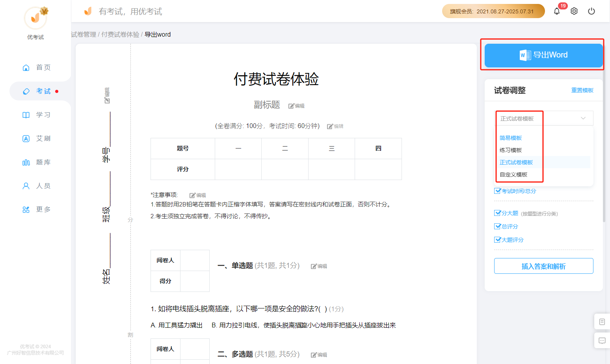Image resolution: width=610 pixels, height=364 pixels.
Task: Open the 学习 book icon
Action: point(26,115)
